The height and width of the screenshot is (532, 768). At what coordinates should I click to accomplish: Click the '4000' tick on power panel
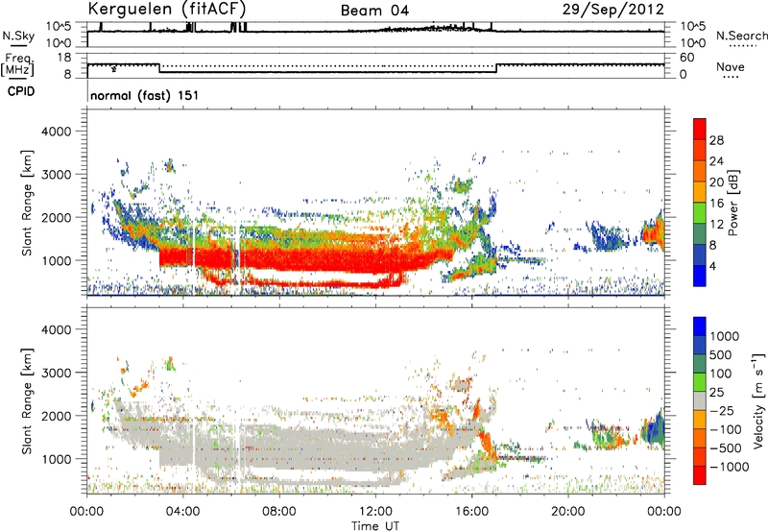tap(56, 132)
